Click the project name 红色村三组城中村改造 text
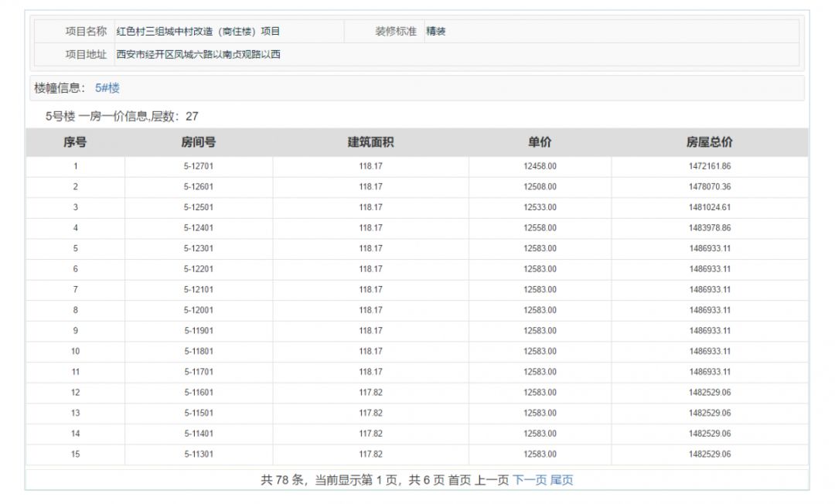 [198, 32]
